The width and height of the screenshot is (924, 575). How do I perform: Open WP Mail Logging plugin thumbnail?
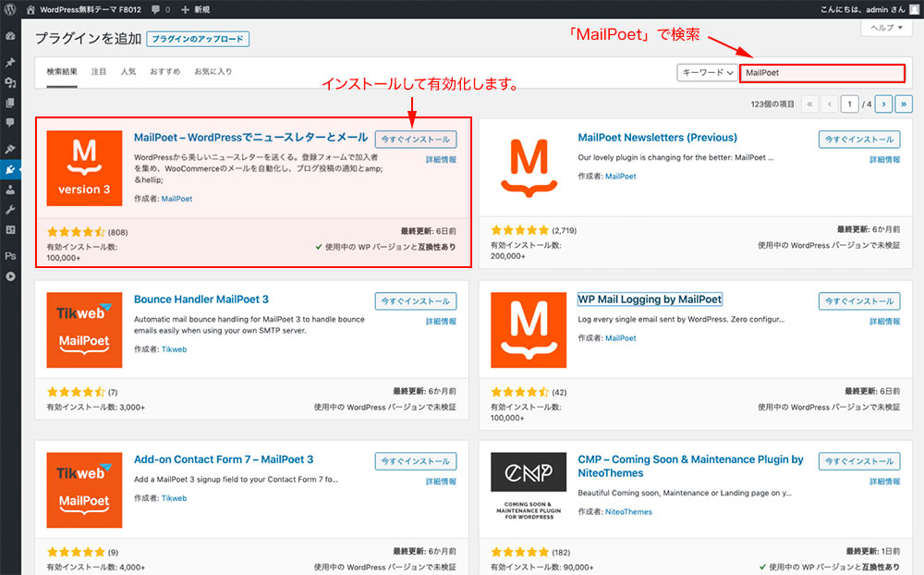click(529, 330)
